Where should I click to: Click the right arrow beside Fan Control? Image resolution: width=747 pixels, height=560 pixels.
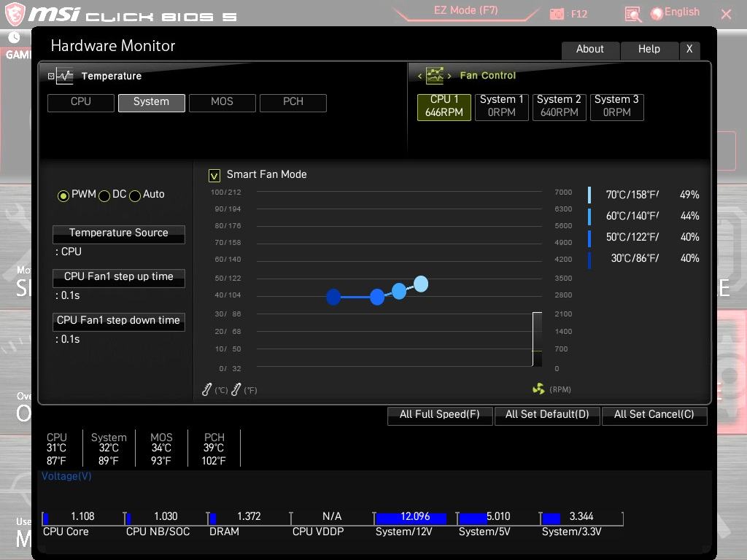449,76
